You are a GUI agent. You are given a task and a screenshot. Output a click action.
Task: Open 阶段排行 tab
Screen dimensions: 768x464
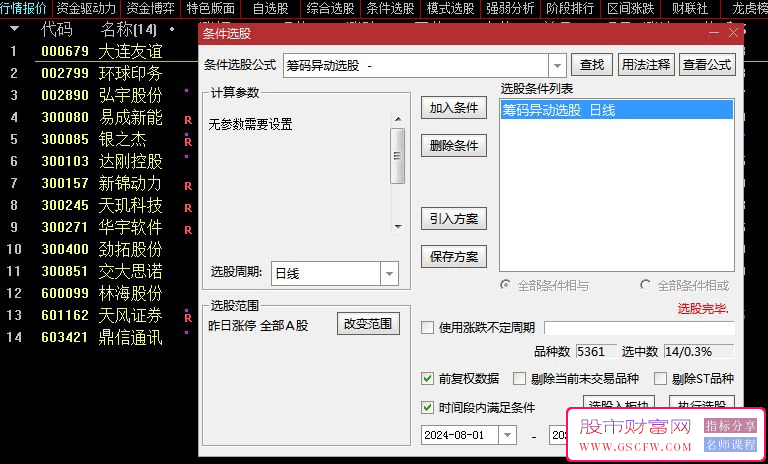pos(570,8)
